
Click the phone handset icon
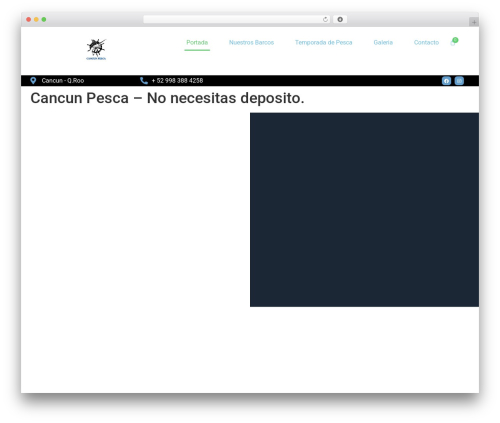tap(144, 80)
